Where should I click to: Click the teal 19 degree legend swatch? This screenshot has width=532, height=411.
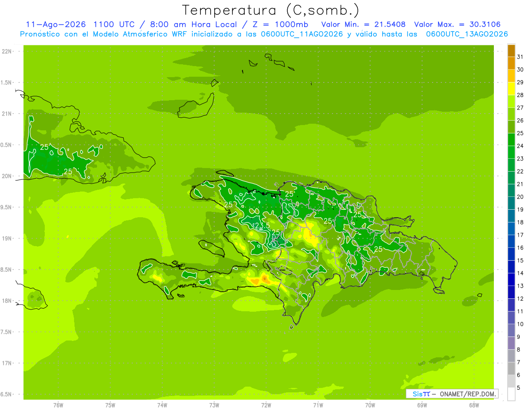pyautogui.click(x=511, y=203)
